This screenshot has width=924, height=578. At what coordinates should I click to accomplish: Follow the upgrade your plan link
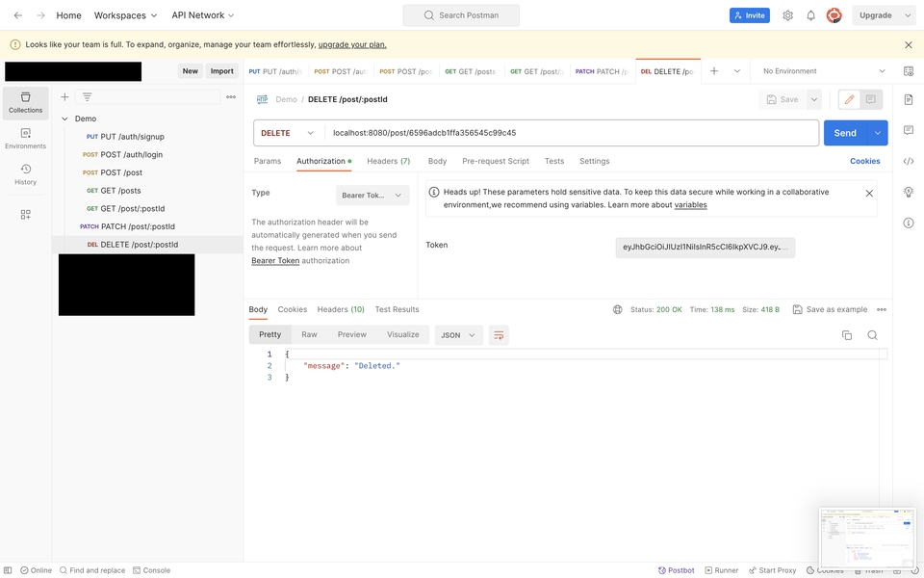(352, 45)
